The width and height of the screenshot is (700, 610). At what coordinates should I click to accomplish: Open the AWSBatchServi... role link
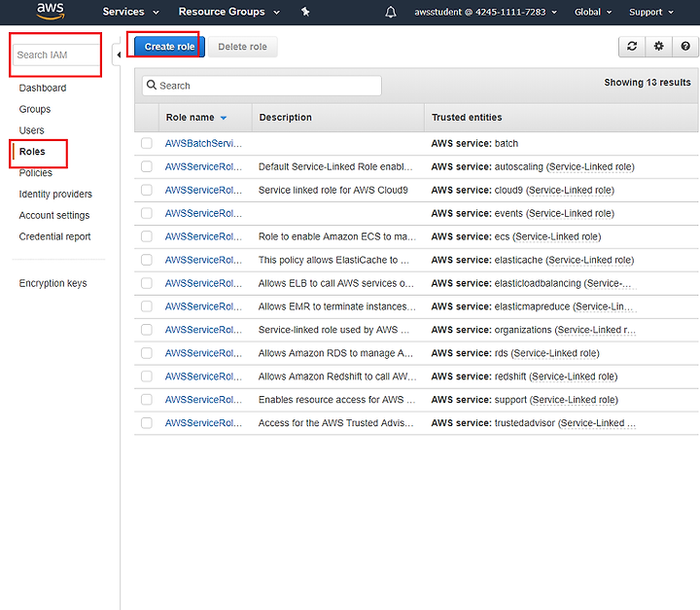[203, 143]
